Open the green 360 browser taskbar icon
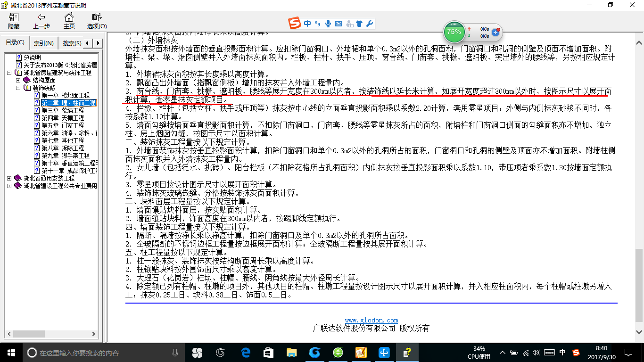 [x=338, y=352]
